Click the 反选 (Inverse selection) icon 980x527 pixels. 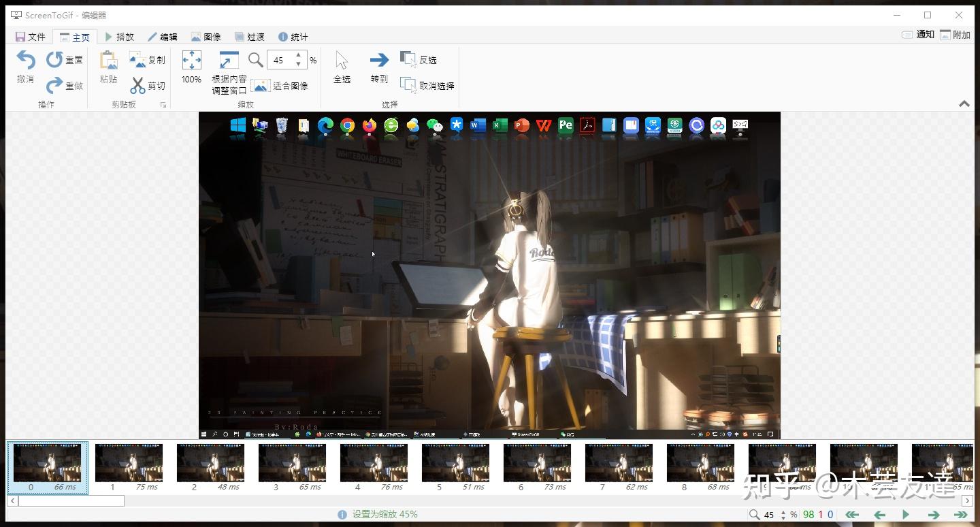pos(408,60)
